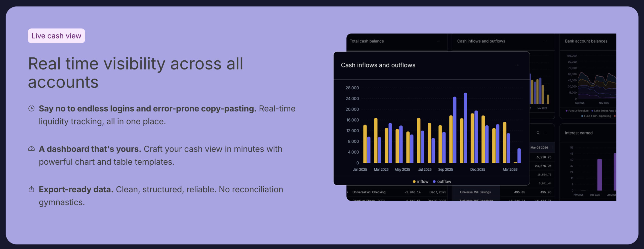Click the 'Universal WF Checking' account name
This screenshot has width=644, height=249.
coord(369,192)
